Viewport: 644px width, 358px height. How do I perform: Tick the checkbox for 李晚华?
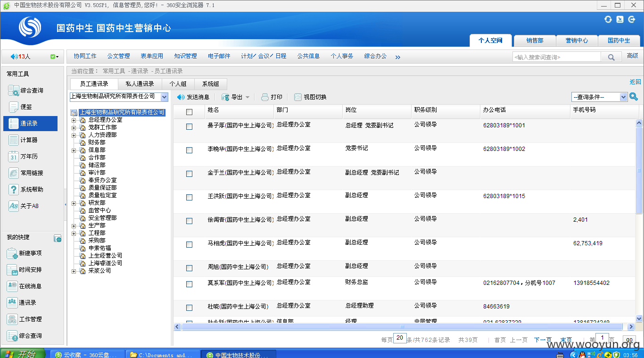189,150
